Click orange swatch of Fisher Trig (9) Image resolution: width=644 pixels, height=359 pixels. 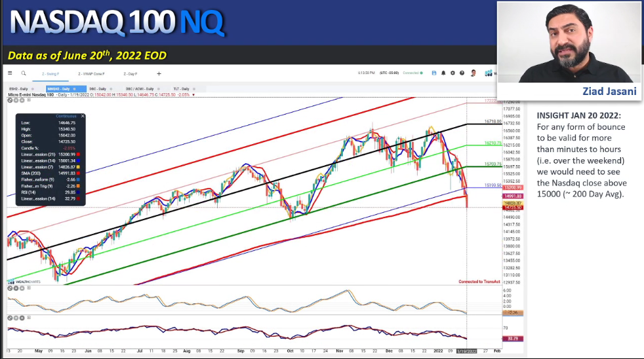pos(78,186)
